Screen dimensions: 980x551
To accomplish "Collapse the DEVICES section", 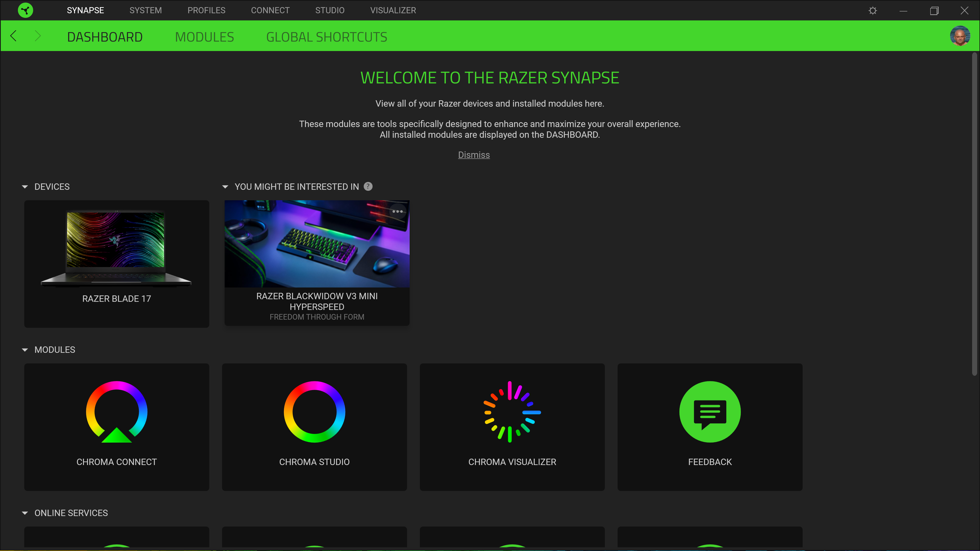I will [x=25, y=186].
